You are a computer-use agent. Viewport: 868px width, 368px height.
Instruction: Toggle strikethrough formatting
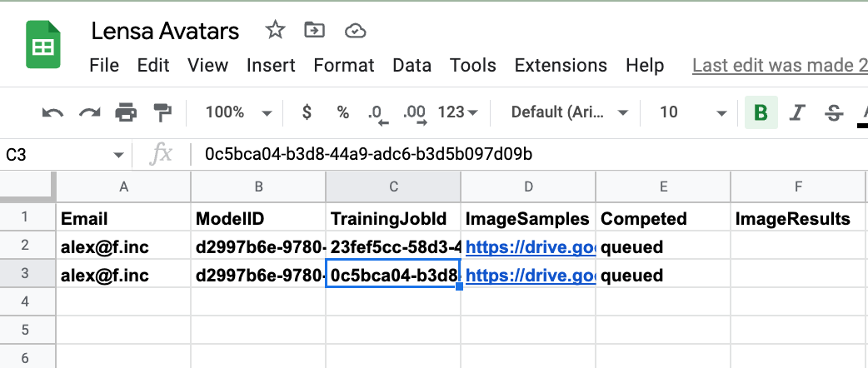coord(833,112)
